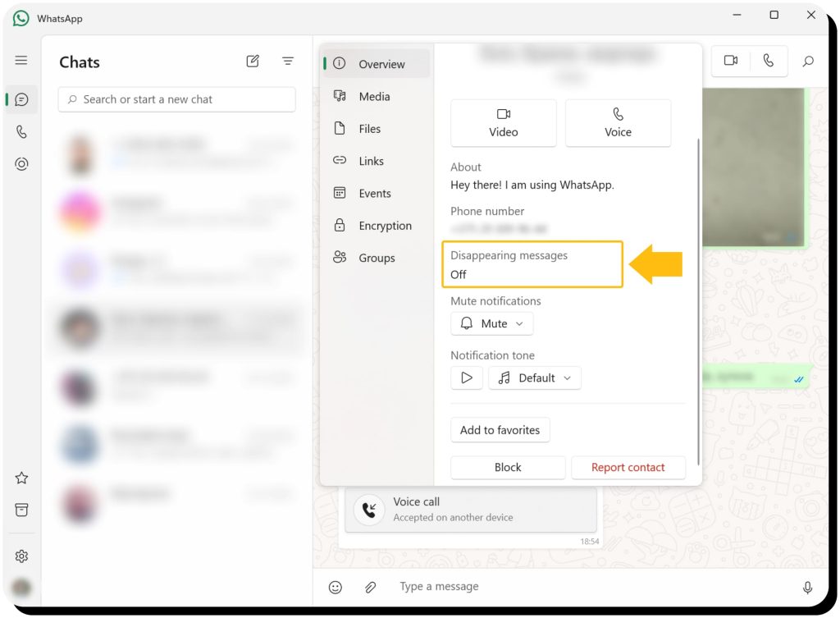This screenshot has width=840, height=618.
Task: Record a voice message with microphone
Action: (807, 588)
